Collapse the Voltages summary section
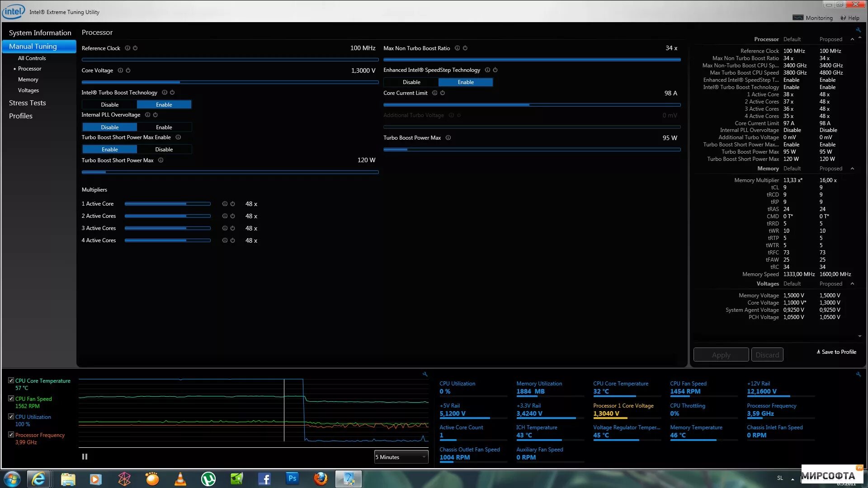The width and height of the screenshot is (868, 488). click(x=852, y=284)
